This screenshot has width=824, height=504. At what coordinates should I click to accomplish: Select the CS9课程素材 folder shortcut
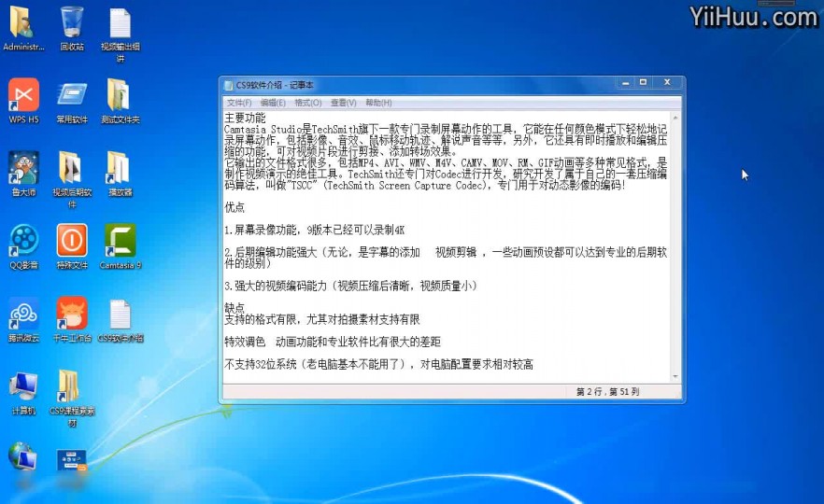[72, 398]
